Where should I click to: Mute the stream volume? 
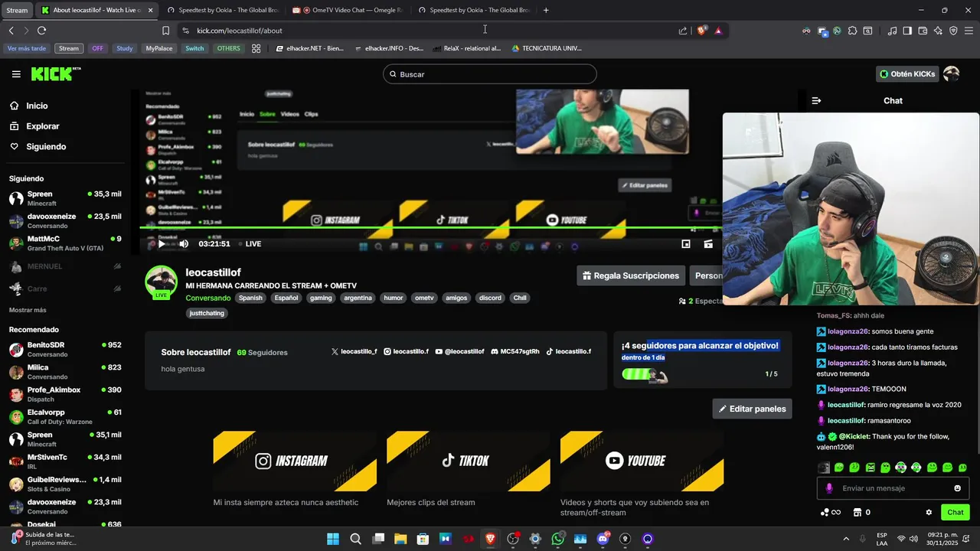[x=184, y=244]
